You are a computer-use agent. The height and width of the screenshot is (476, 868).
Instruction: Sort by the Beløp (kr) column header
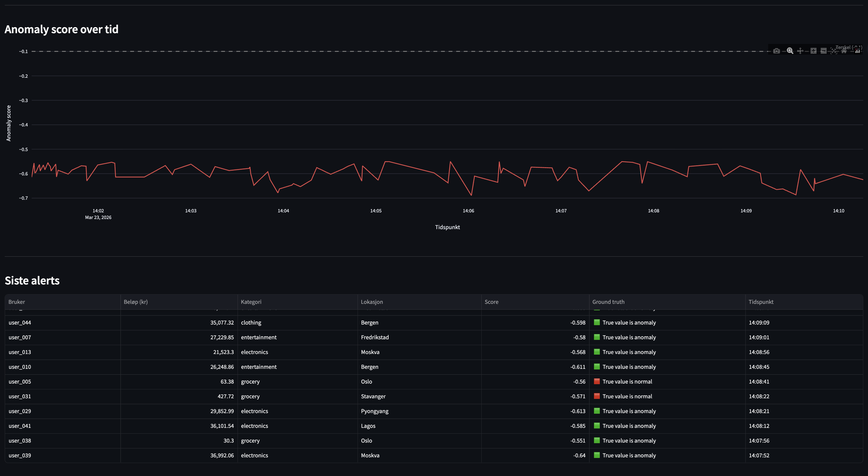(x=136, y=302)
